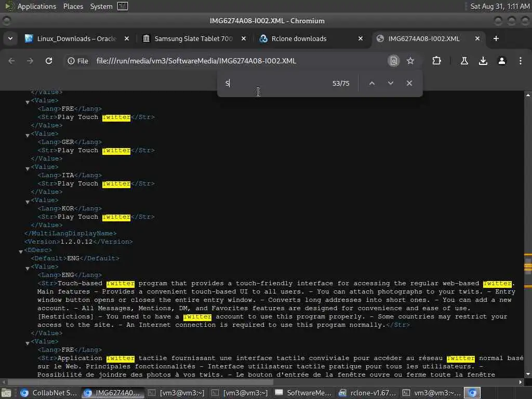Click the highlighted Twitter in GER string
Image resolution: width=532 pixels, height=399 pixels.
[116, 150]
